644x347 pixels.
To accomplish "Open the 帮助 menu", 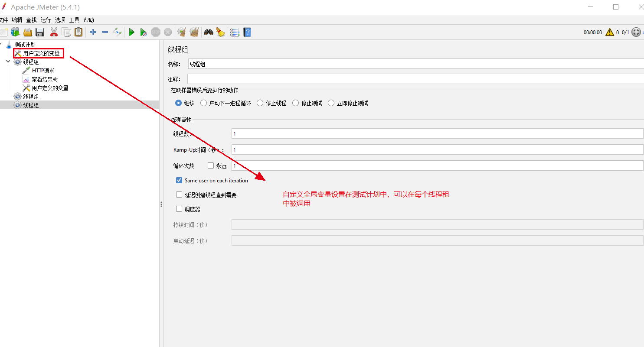I will click(88, 20).
